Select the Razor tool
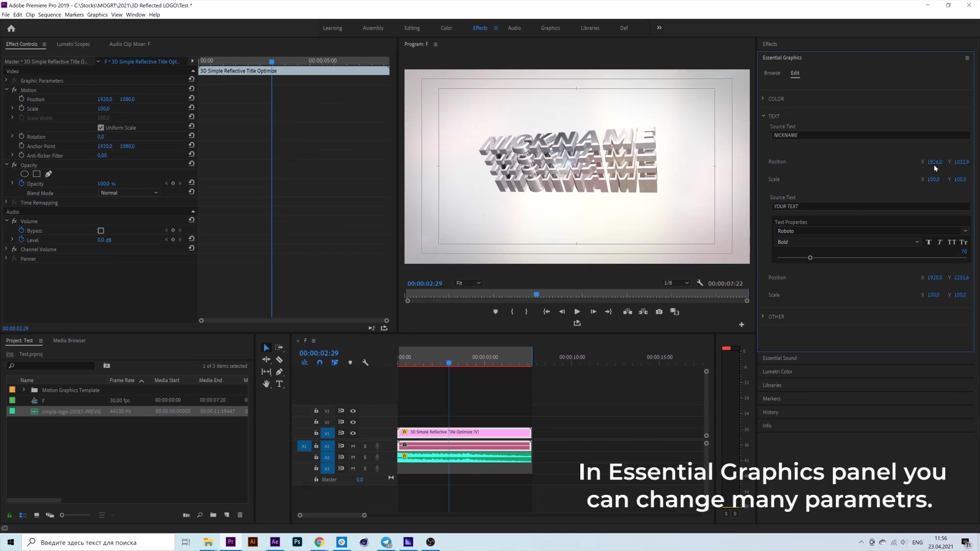The height and width of the screenshot is (551, 980). point(279,360)
